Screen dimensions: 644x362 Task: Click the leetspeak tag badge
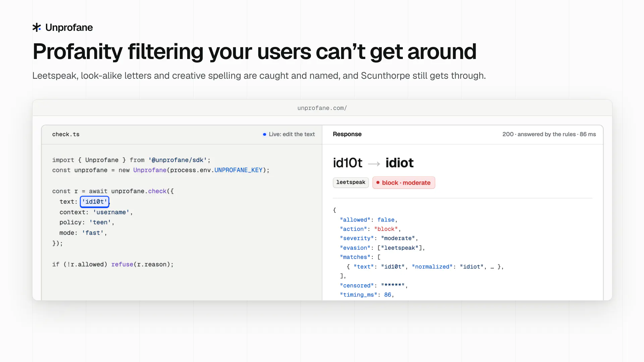351,182
